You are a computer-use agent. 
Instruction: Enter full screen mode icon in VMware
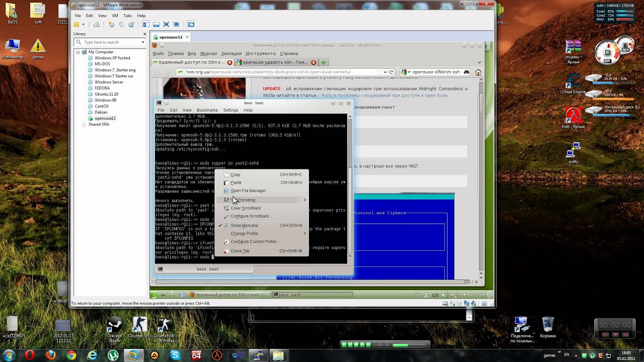pos(167,25)
